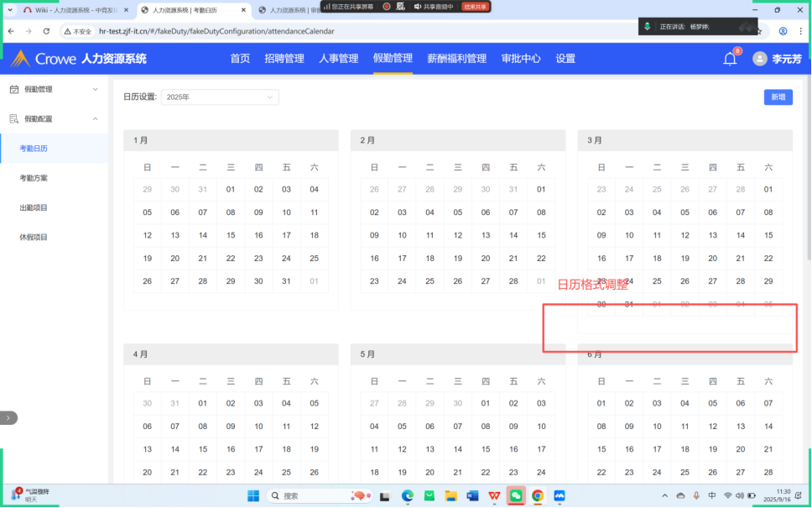The height and width of the screenshot is (508, 812).
Task: Show hidden tray icons chevron
Action: point(665,496)
